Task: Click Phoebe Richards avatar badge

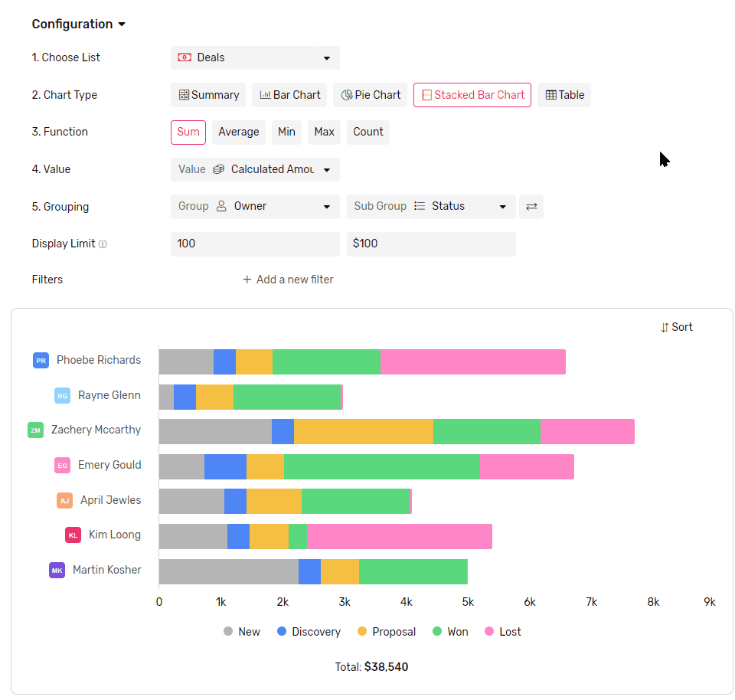Action: pyautogui.click(x=41, y=360)
